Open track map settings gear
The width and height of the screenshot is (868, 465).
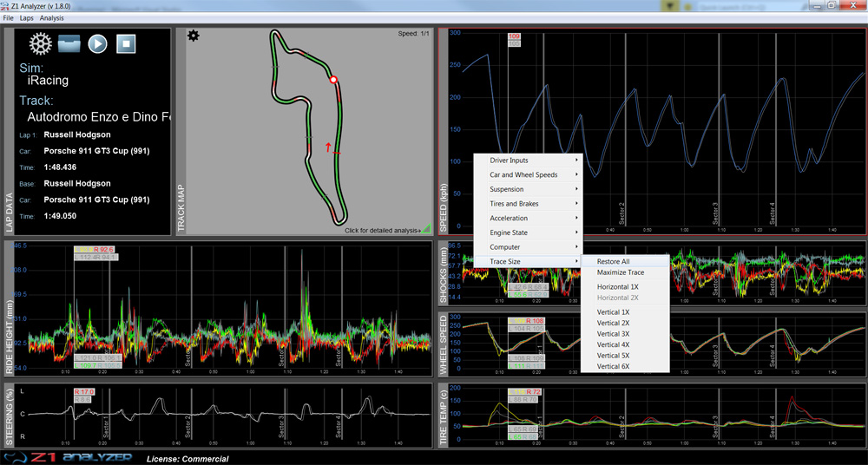coord(194,36)
